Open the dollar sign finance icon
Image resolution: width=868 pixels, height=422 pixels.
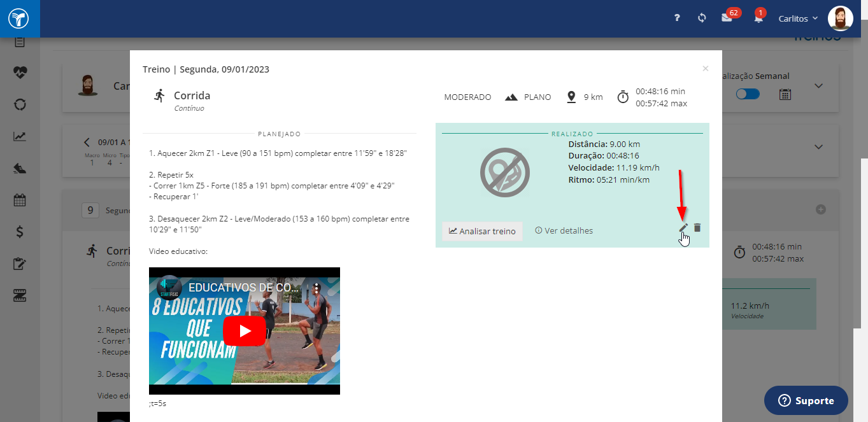tap(20, 231)
